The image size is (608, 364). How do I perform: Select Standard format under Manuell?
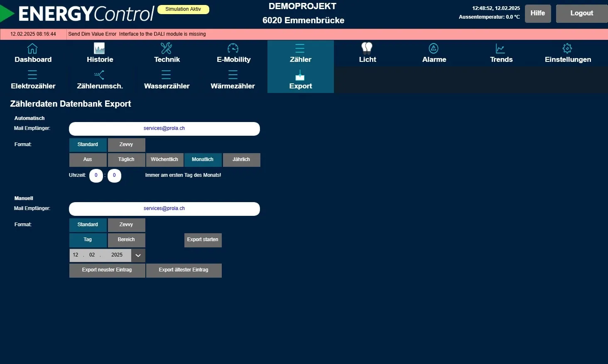pyautogui.click(x=88, y=225)
